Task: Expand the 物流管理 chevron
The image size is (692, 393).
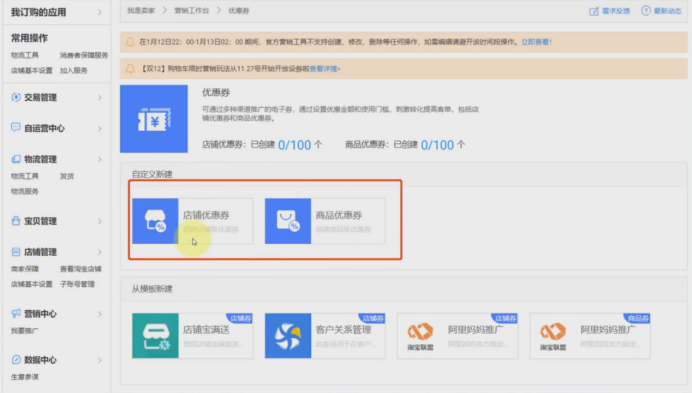Action: [99, 159]
